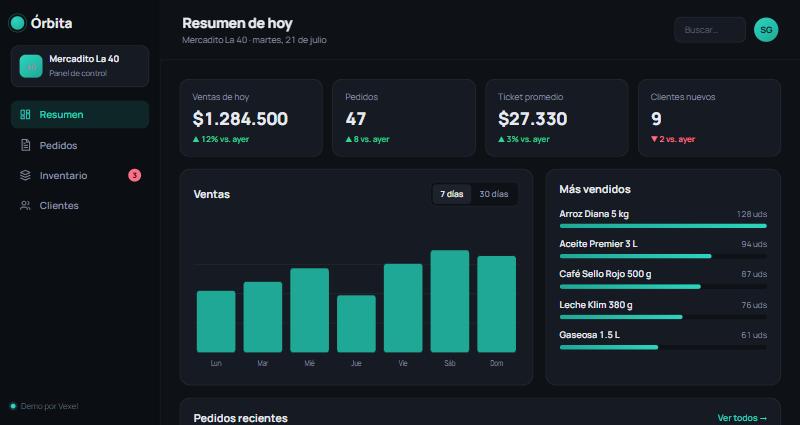Click the 61 uds value
Screen dimensions: 800x425
pyautogui.click(x=754, y=335)
